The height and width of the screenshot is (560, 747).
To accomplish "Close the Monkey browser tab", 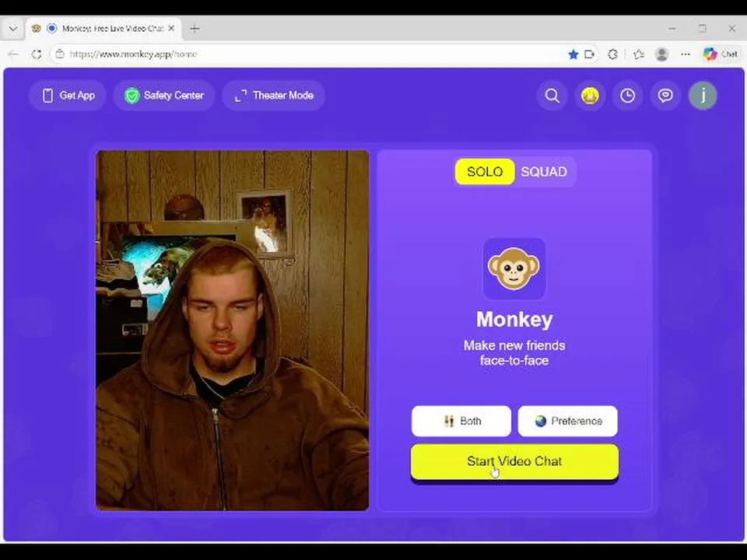I will click(171, 29).
